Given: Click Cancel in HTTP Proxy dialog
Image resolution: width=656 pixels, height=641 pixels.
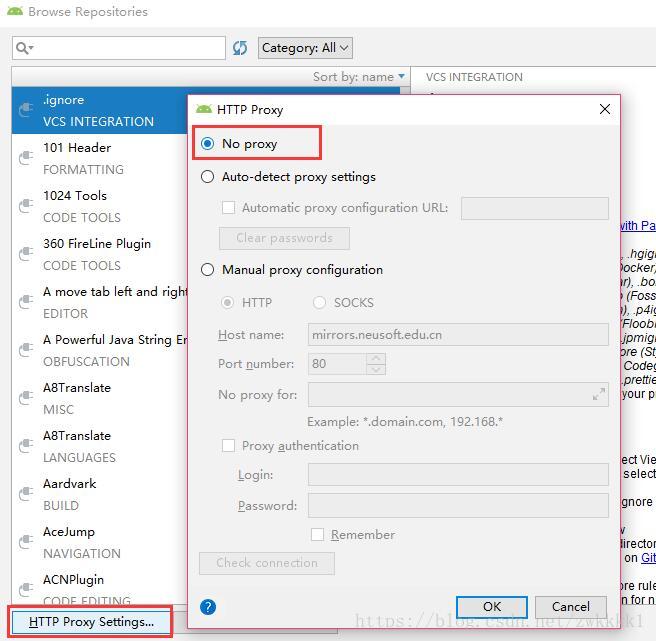Looking at the screenshot, I should (x=571, y=607).
